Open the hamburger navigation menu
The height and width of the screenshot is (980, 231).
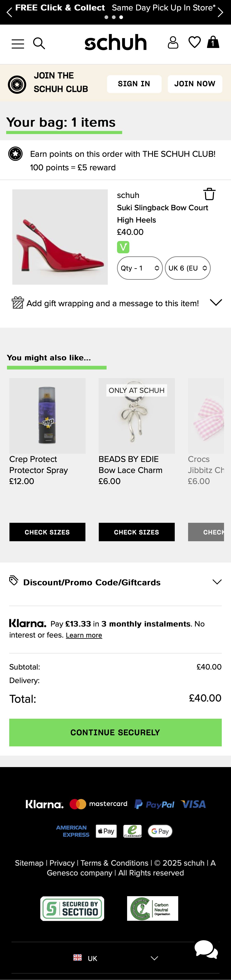tap(17, 43)
